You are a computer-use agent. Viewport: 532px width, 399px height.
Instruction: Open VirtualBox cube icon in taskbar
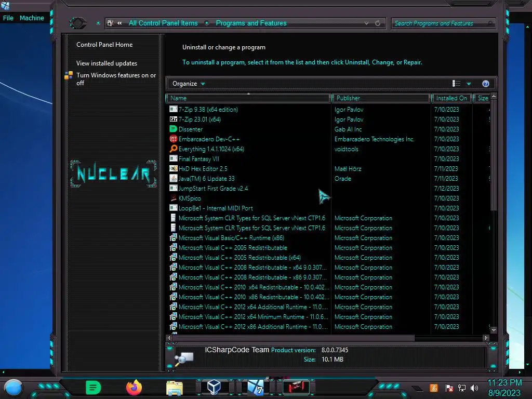pos(214,387)
